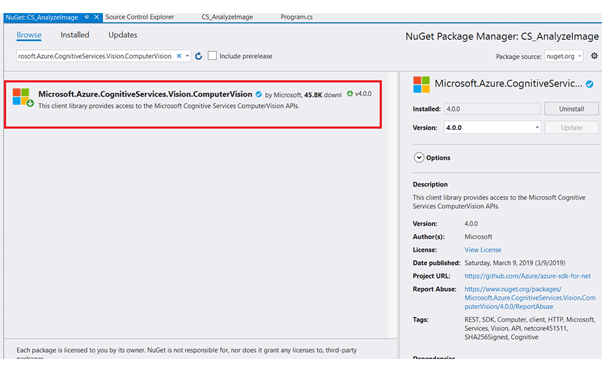Toggle the Include prerelease checkbox
602x369 pixels.
212,56
